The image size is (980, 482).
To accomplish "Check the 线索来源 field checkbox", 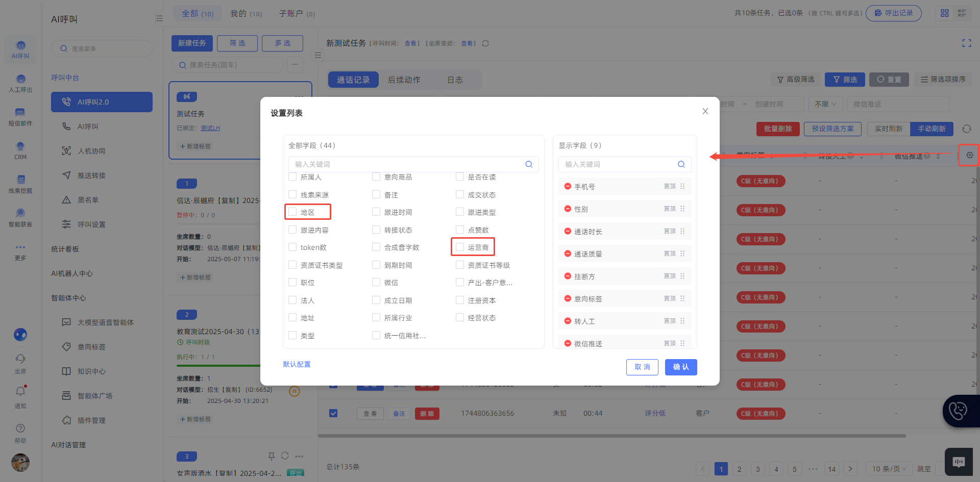I will pyautogui.click(x=292, y=194).
